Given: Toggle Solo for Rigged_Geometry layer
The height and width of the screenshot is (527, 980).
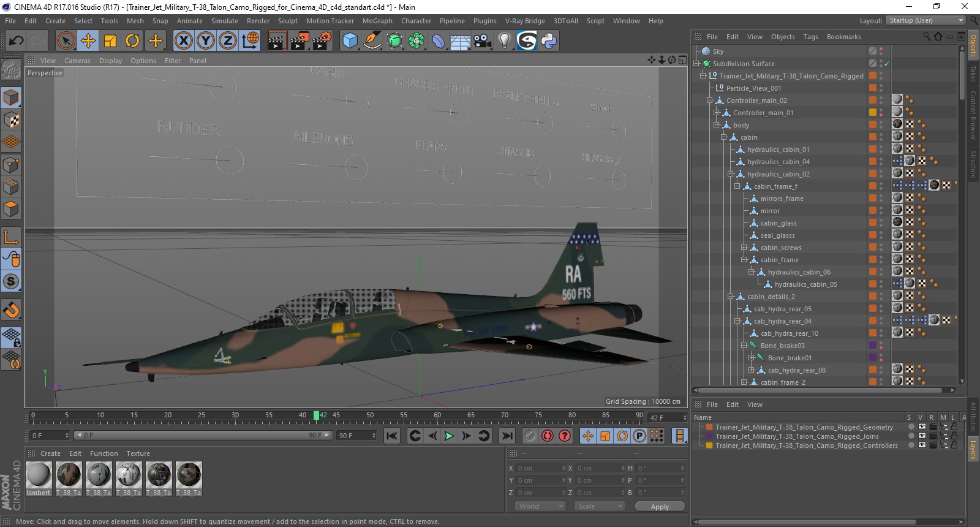Looking at the screenshot, I should pos(911,427).
